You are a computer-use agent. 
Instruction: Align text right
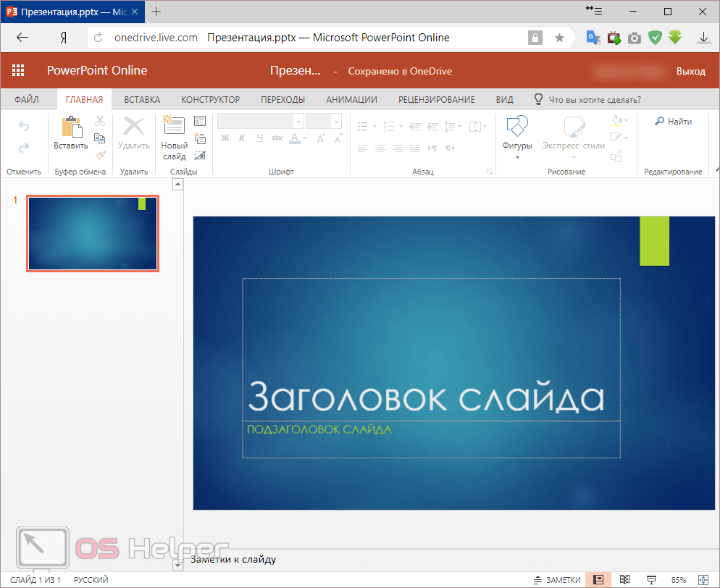click(x=398, y=148)
